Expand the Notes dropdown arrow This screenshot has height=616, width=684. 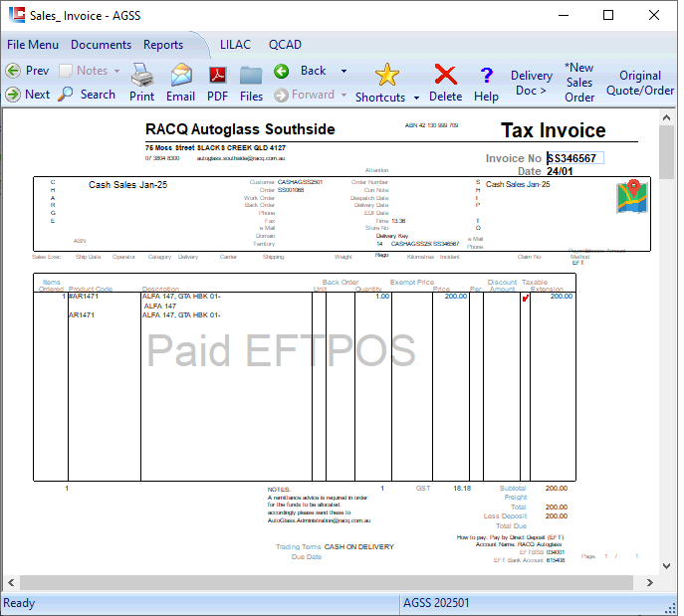(x=116, y=71)
